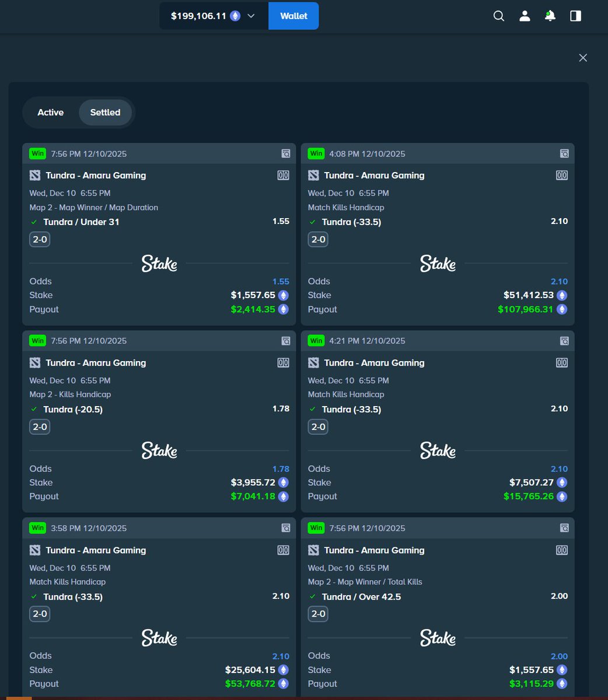Dismiss the bets view with the X

click(583, 57)
